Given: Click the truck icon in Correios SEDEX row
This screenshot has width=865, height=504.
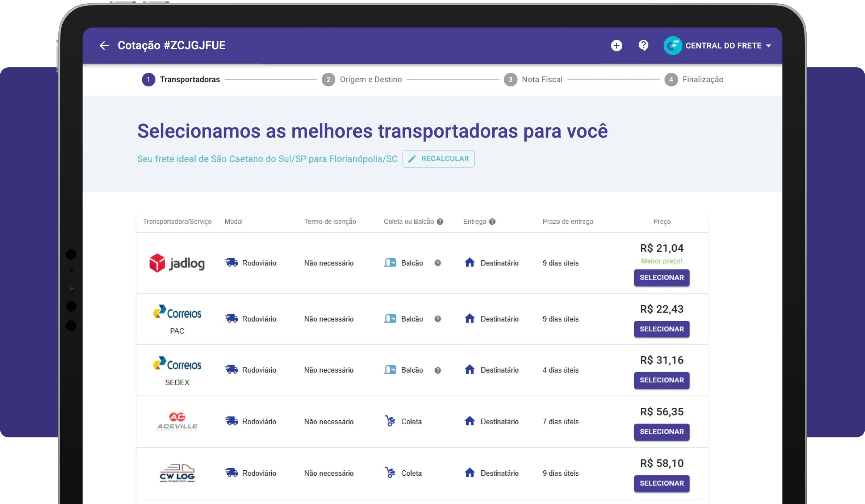Looking at the screenshot, I should (x=231, y=369).
